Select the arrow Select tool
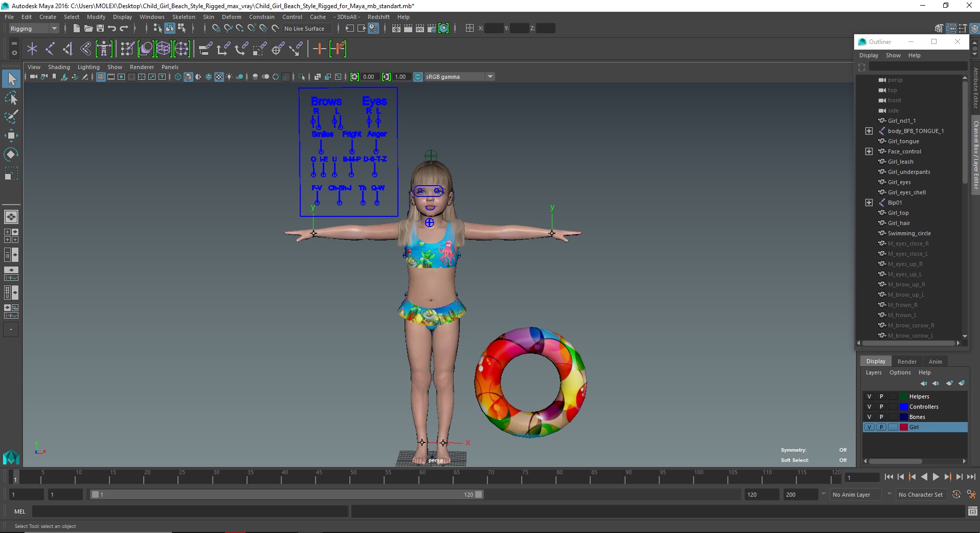The width and height of the screenshot is (980, 533). 11,79
